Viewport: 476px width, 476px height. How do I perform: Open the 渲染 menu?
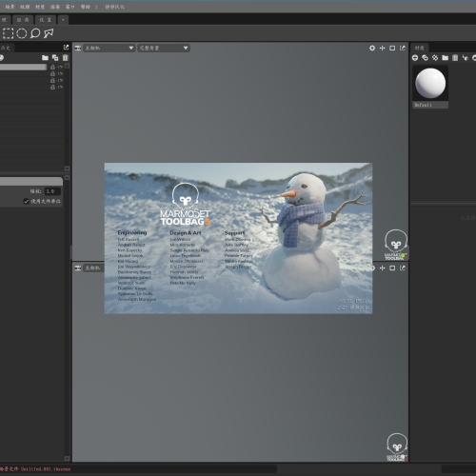(55, 7)
